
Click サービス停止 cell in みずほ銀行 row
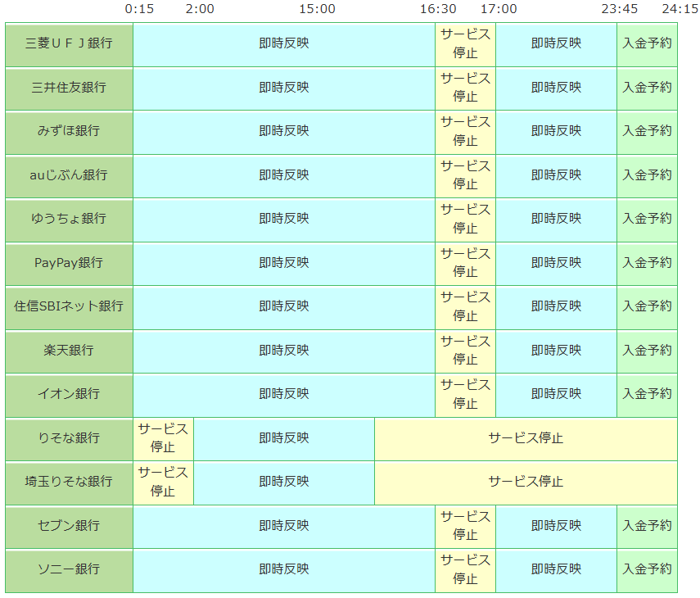tap(465, 131)
